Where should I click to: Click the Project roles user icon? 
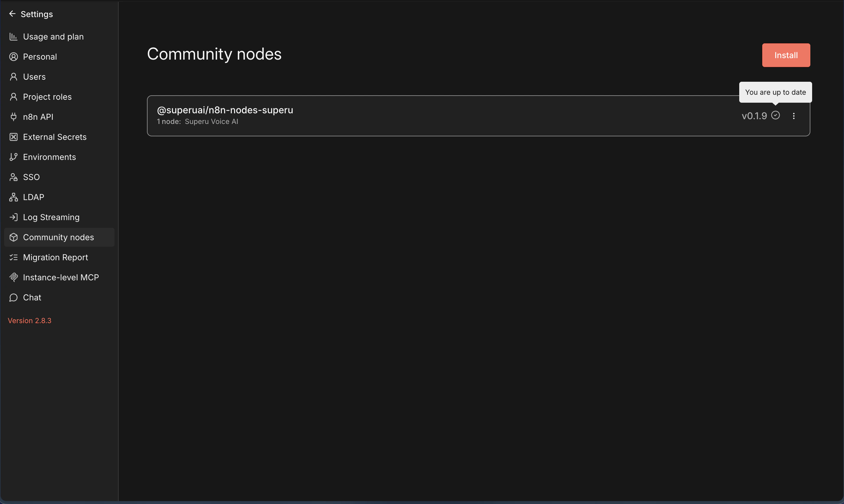(x=13, y=97)
